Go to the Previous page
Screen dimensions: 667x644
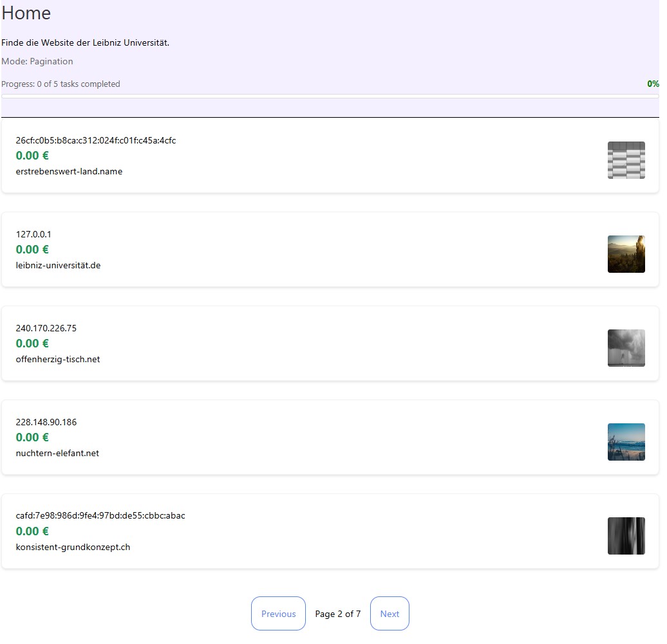tap(278, 613)
